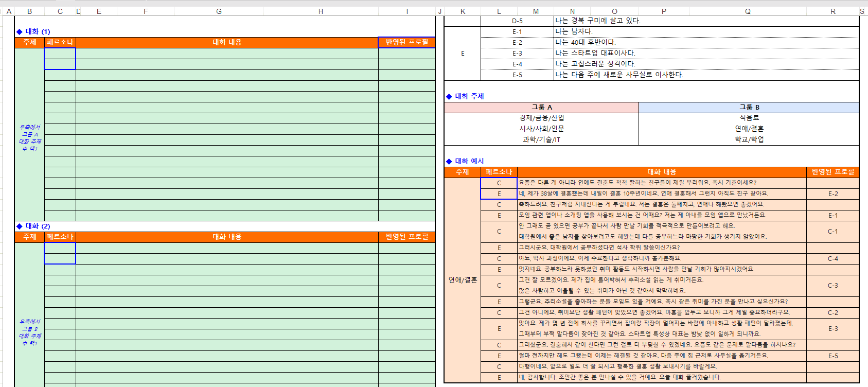Click the '페르소나' header of 대화 (1)

pos(60,42)
